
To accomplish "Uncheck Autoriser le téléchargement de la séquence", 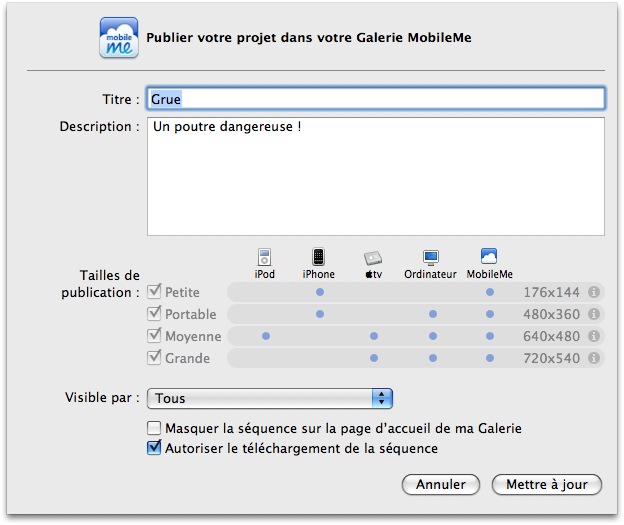I will 154,448.
